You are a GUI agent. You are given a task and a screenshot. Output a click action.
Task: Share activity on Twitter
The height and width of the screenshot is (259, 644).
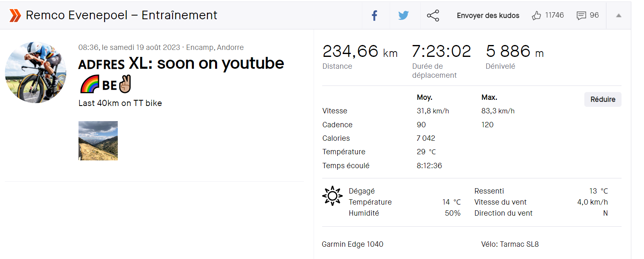point(404,16)
